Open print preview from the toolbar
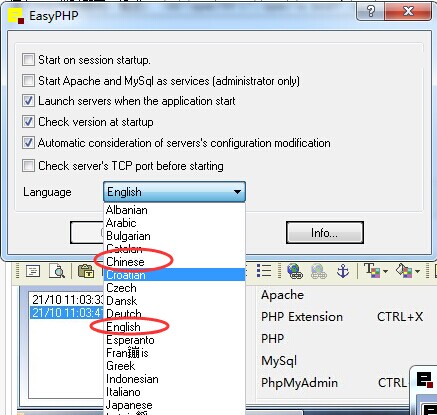 tap(56, 271)
